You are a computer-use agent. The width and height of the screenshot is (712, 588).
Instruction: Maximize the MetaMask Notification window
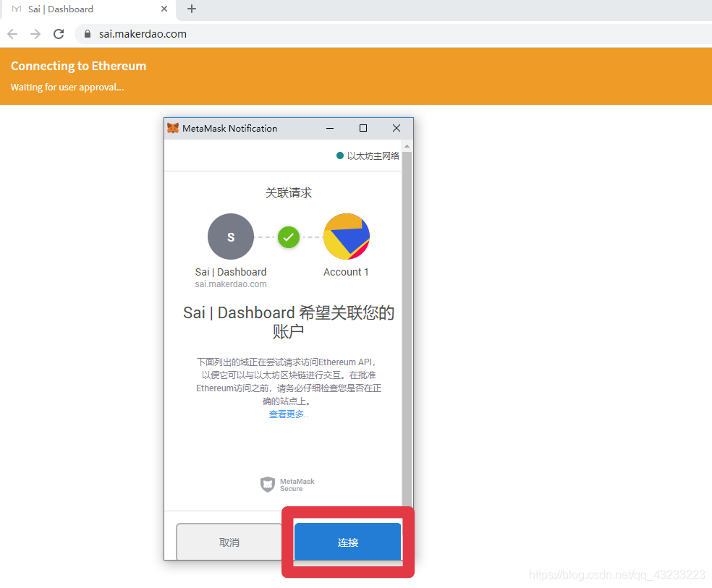coord(363,129)
